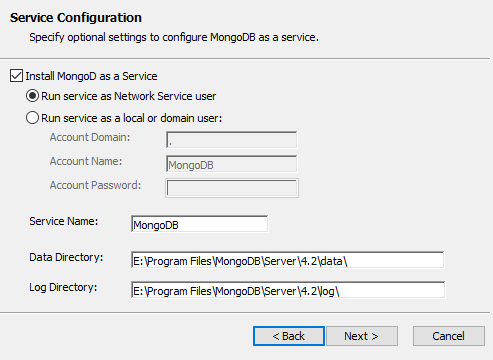Click into the Account Domain text box
This screenshot has height=360, width=493.
click(231, 140)
